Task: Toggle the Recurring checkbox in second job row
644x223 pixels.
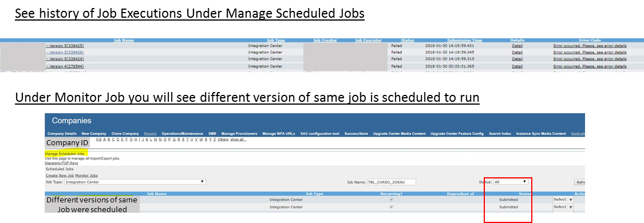Action: [x=391, y=207]
